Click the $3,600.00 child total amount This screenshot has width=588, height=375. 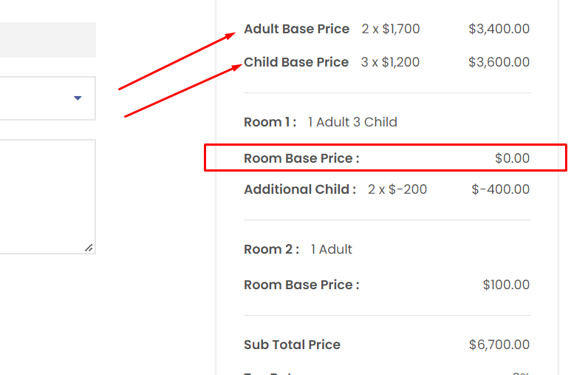(499, 62)
